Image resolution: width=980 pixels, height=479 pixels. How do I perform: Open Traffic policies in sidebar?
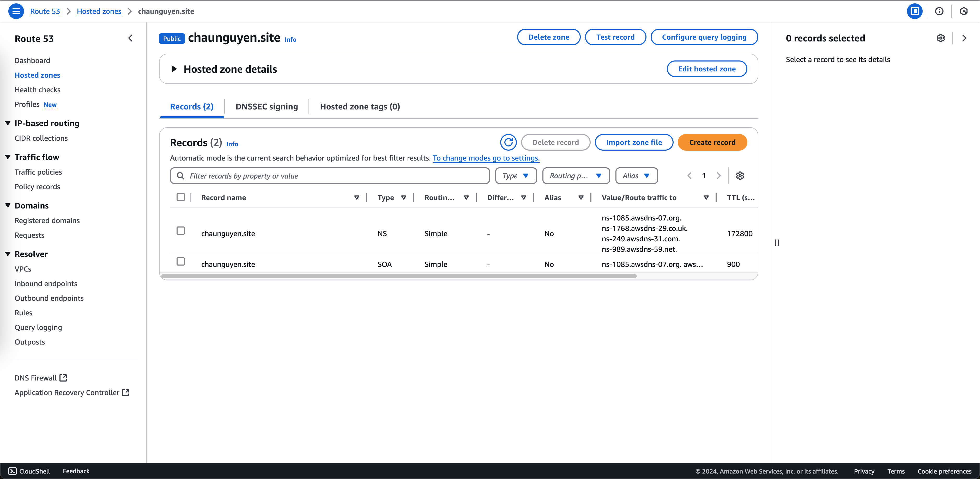tap(38, 172)
